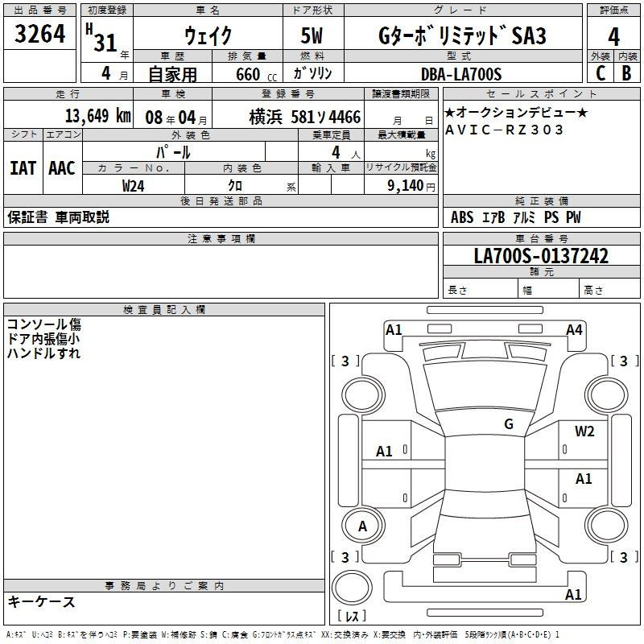Select the grade Gターボリミテッド SA3

461,36
